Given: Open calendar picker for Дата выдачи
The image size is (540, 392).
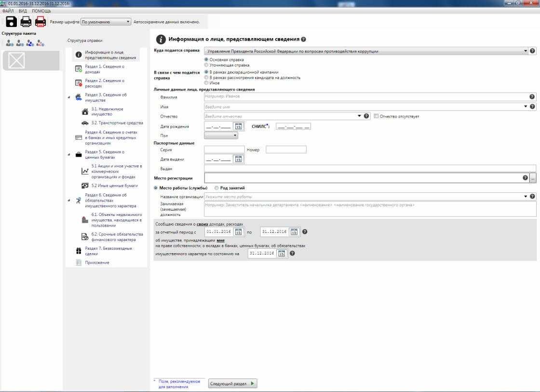Looking at the screenshot, I should (238, 159).
